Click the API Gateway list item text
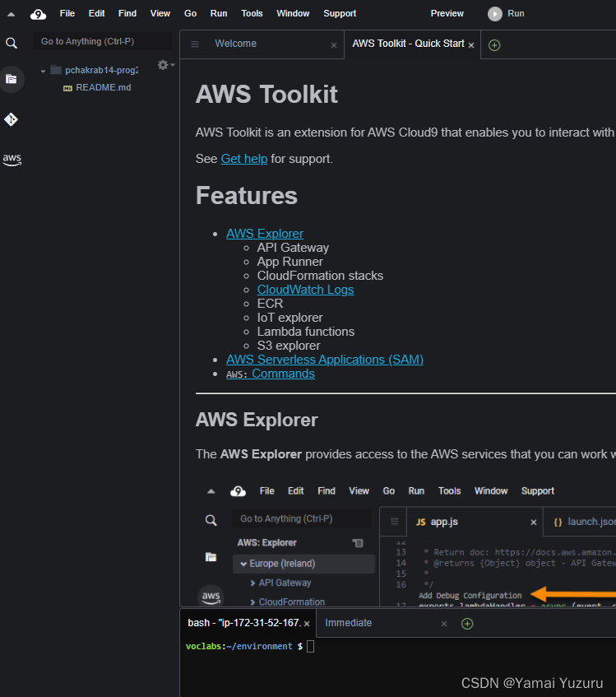Viewport: 616px width, 697px height. pyautogui.click(x=293, y=248)
